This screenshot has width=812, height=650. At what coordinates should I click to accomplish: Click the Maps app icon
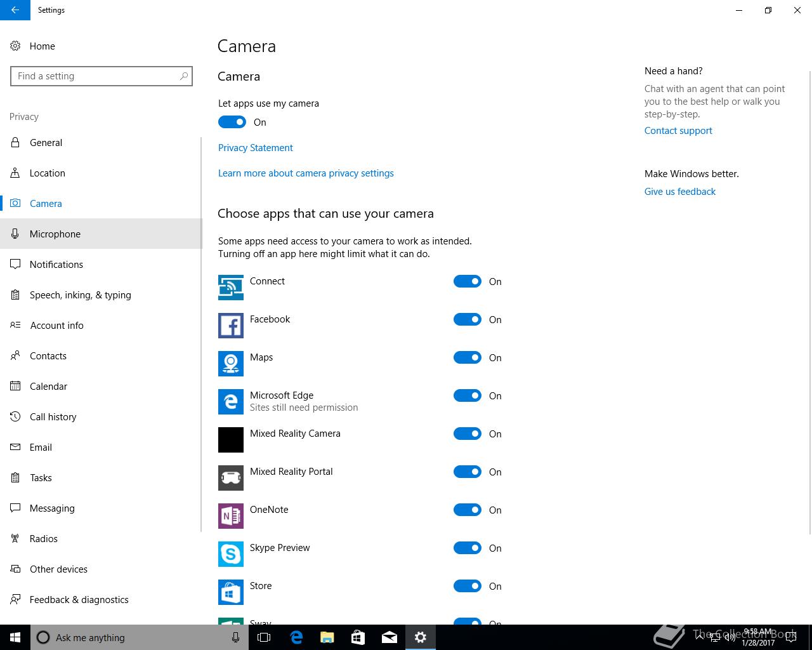click(231, 364)
